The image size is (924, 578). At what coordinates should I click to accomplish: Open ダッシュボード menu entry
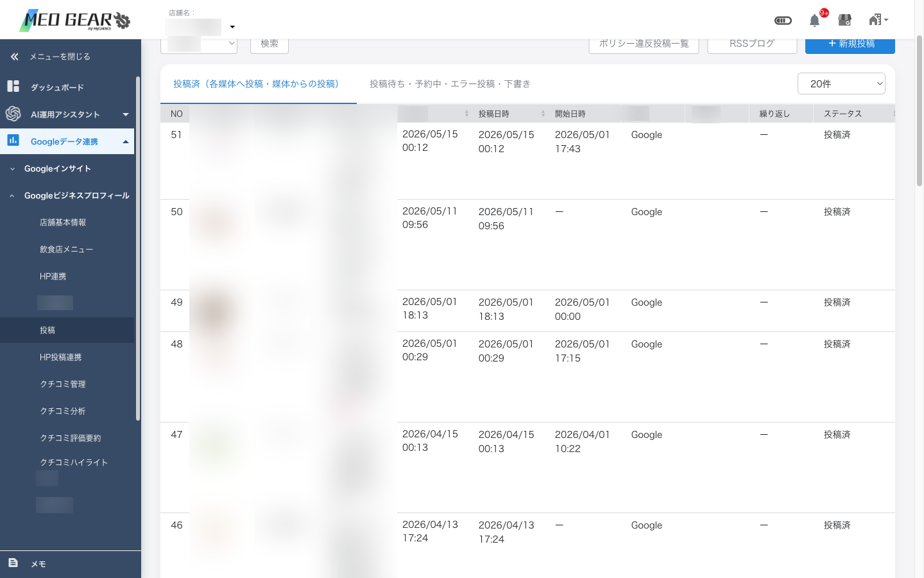click(57, 87)
